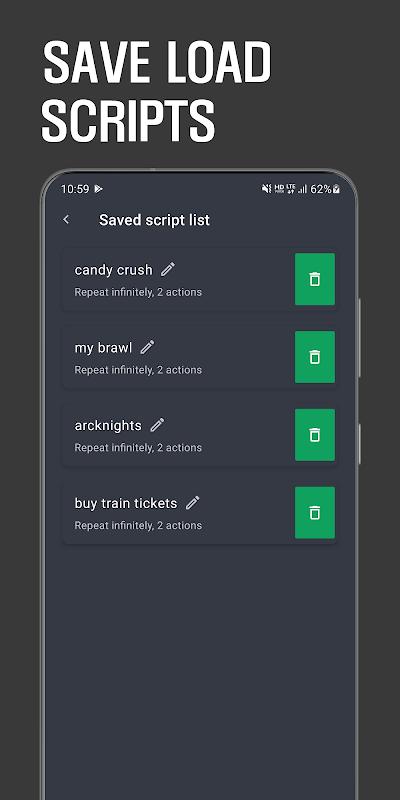Image resolution: width=400 pixels, height=800 pixels.
Task: Go back using the arrow icon
Action: point(66,219)
